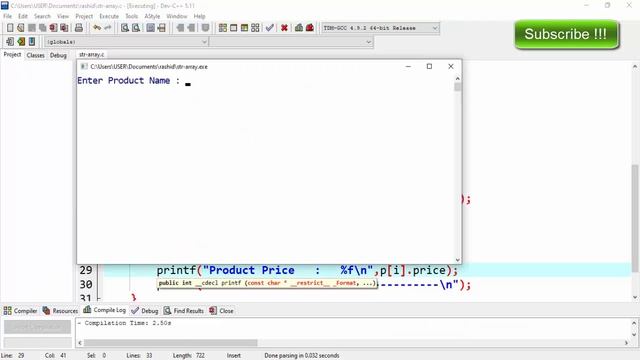Open the Search menu

(x=42, y=16)
